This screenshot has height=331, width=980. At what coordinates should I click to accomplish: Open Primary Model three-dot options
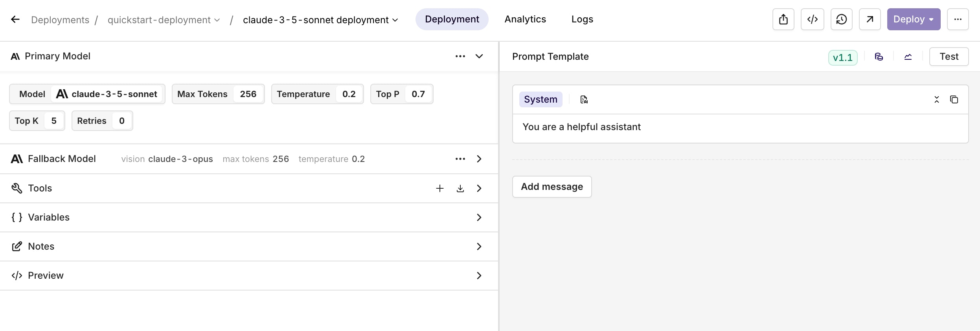tap(460, 56)
